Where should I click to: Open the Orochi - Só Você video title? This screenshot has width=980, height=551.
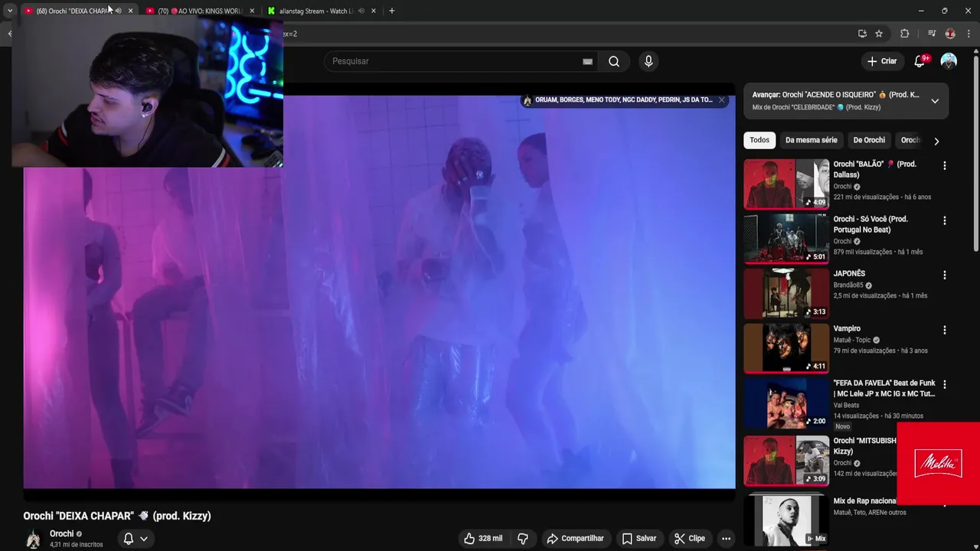tap(871, 224)
